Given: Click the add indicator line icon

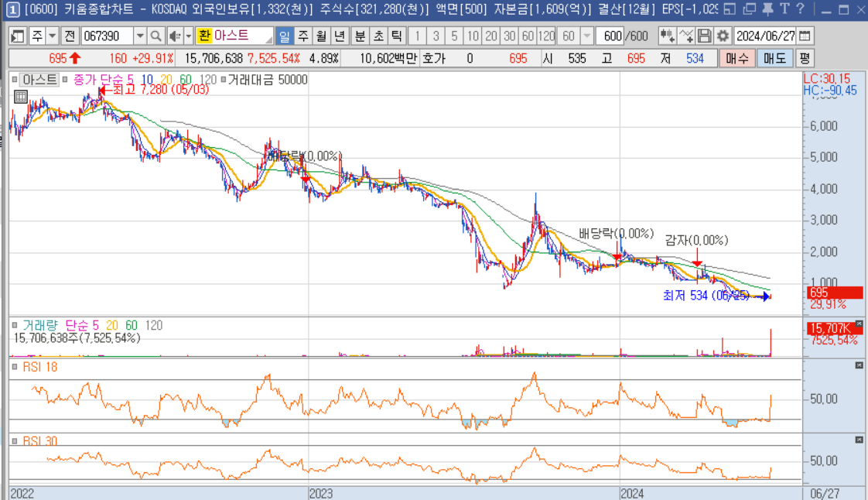Looking at the screenshot, I should (686, 36).
